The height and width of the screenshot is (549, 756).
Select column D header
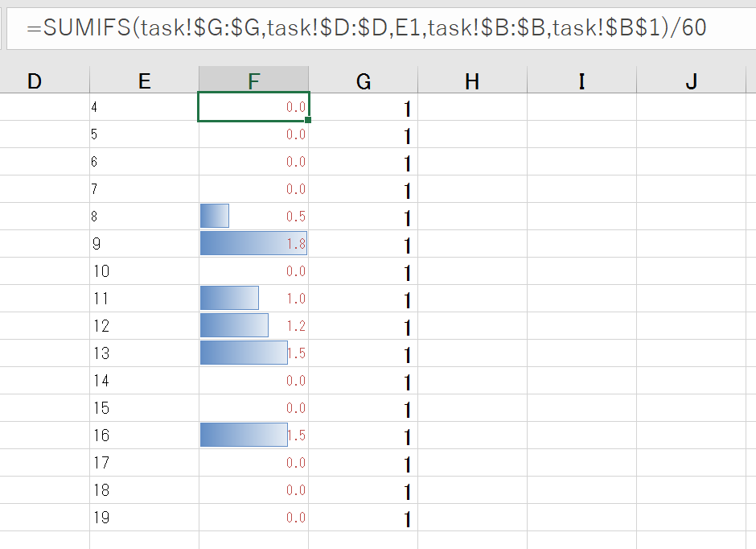(x=44, y=80)
